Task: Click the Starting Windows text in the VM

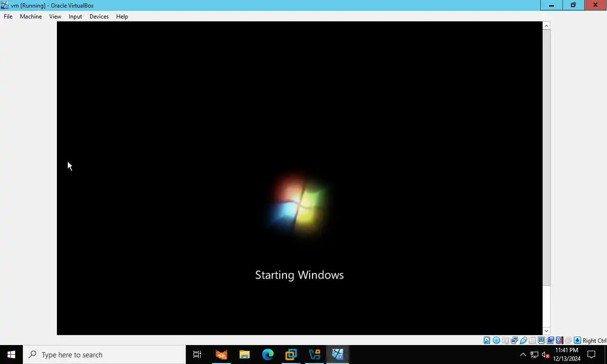Action: pyautogui.click(x=299, y=275)
